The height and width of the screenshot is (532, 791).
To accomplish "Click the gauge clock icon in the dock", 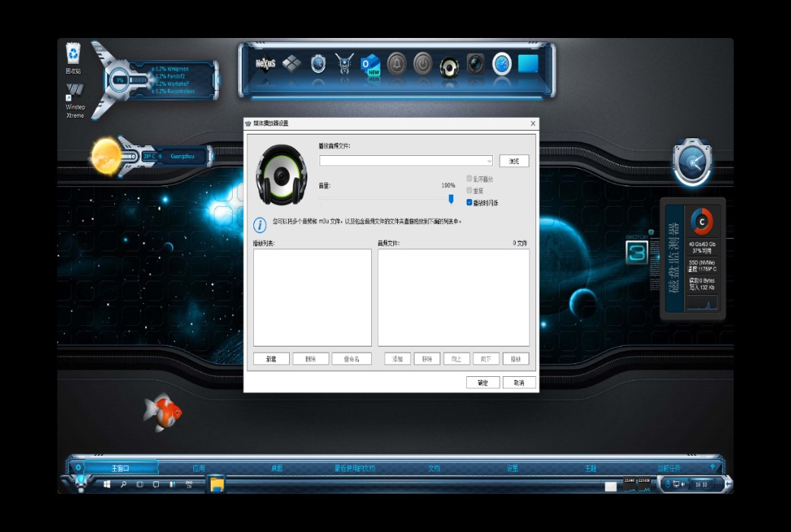I will point(503,65).
